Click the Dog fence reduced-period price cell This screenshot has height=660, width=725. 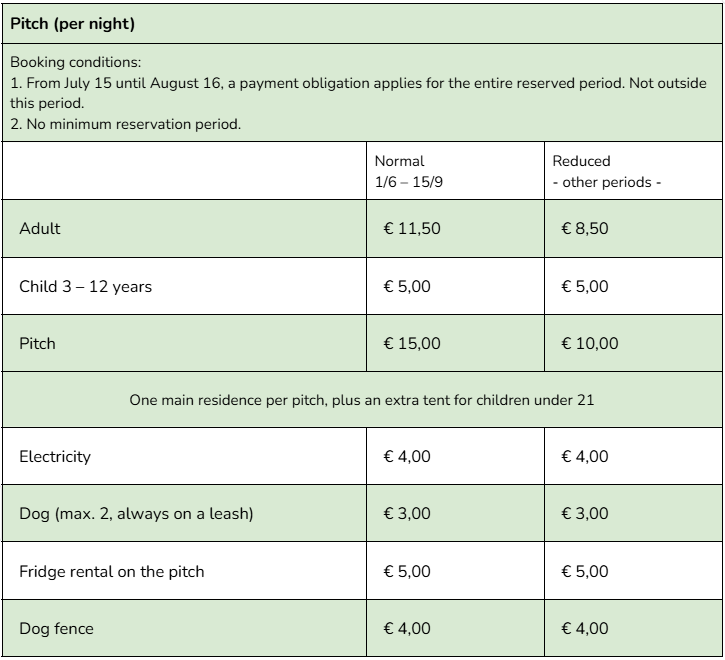585,628
